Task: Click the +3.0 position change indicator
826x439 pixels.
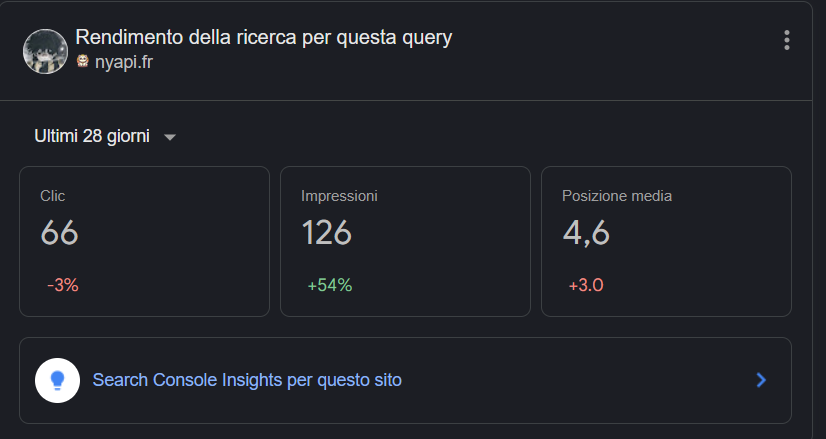Action: click(x=586, y=285)
